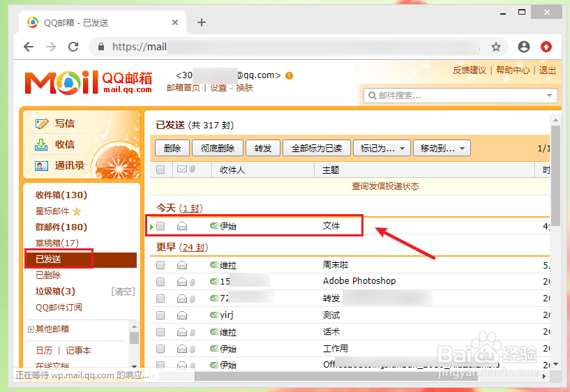Click the 转发 toolbar button

coord(263,149)
